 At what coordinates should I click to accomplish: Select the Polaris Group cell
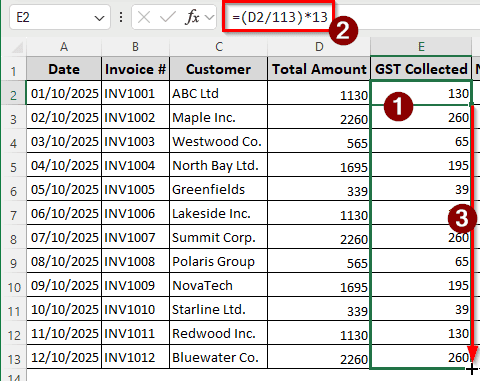tap(218, 261)
